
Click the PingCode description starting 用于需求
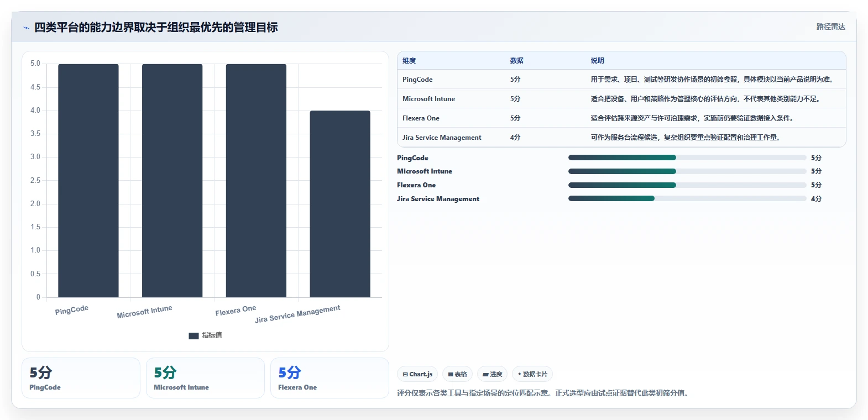[712, 80]
